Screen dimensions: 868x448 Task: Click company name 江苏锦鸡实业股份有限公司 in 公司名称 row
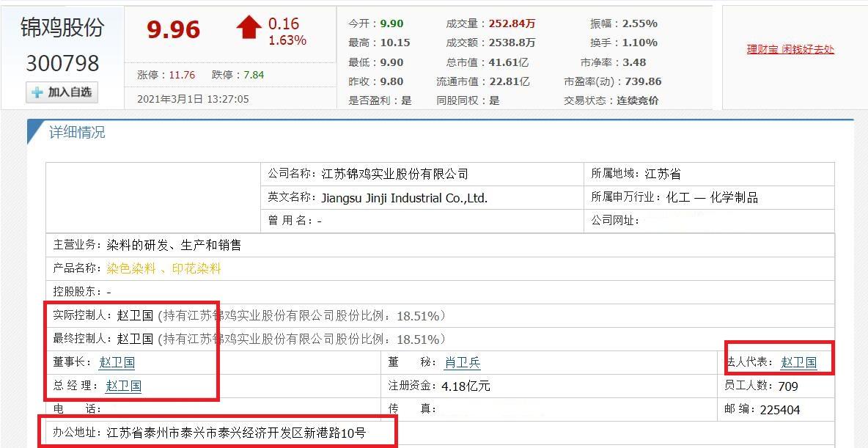(x=394, y=174)
